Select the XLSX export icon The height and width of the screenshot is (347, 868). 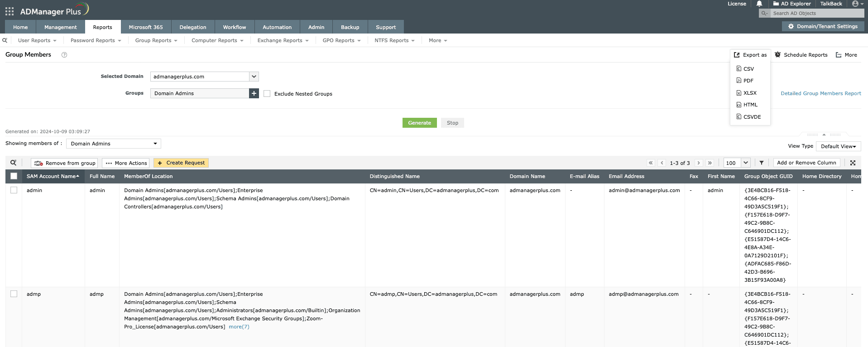click(x=739, y=93)
